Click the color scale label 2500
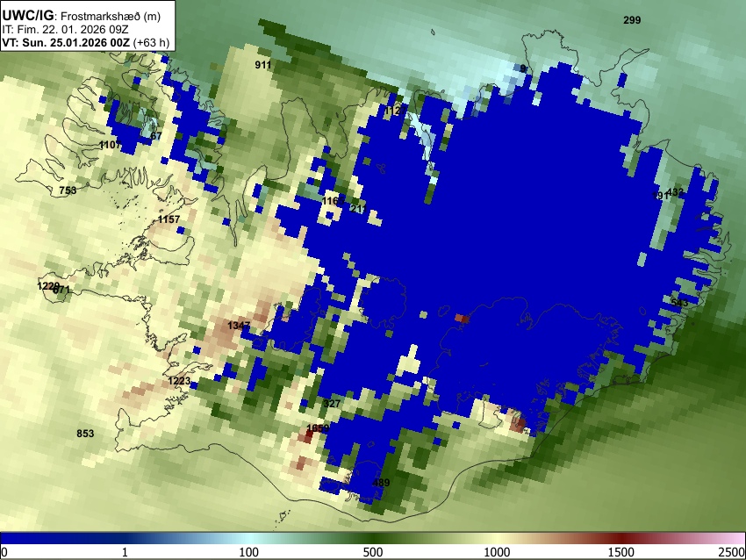 click(x=732, y=552)
